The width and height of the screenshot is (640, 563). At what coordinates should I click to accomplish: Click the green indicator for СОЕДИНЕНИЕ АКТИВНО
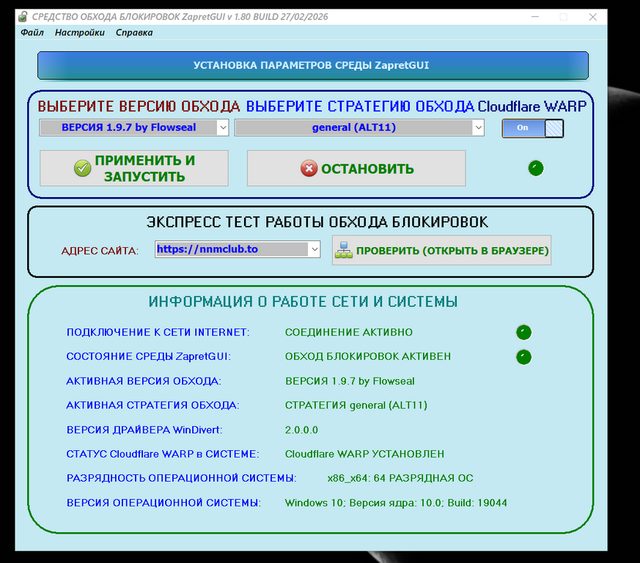tap(524, 332)
